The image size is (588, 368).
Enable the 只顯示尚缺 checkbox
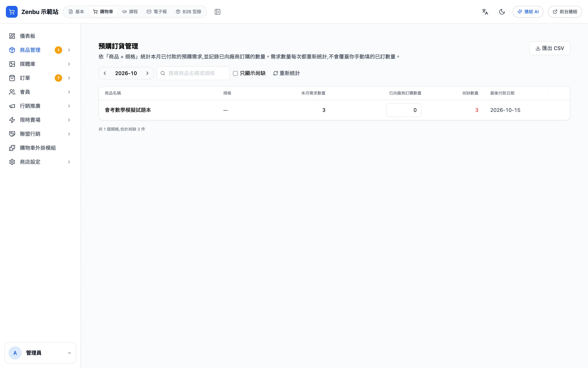[235, 73]
